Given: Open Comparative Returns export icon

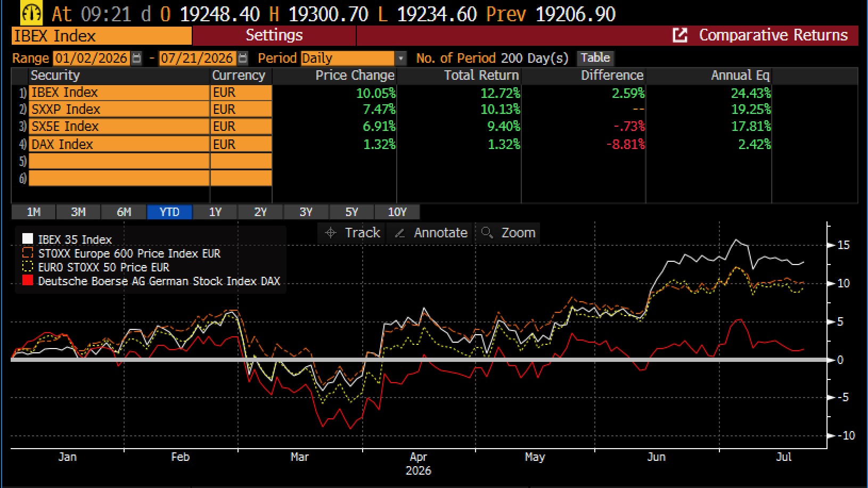Looking at the screenshot, I should [x=680, y=36].
